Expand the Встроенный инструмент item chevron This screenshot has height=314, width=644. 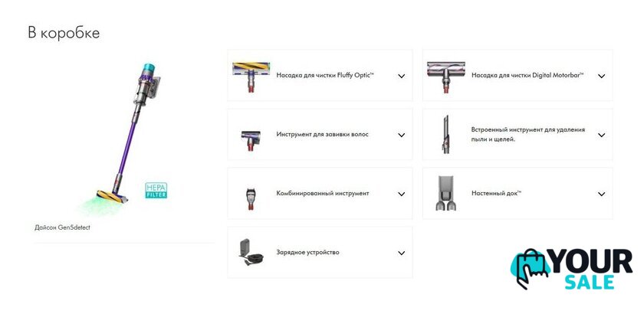tap(601, 135)
